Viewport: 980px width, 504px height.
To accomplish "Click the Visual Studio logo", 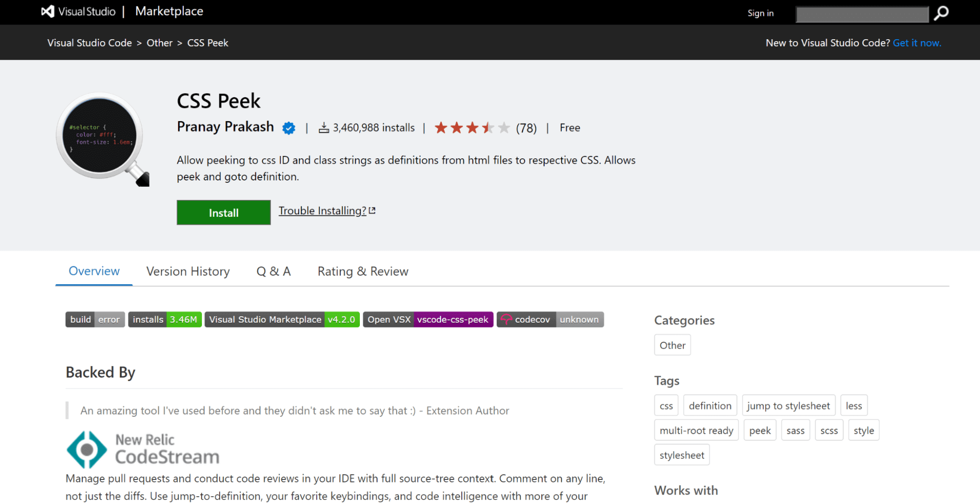I will (x=48, y=11).
